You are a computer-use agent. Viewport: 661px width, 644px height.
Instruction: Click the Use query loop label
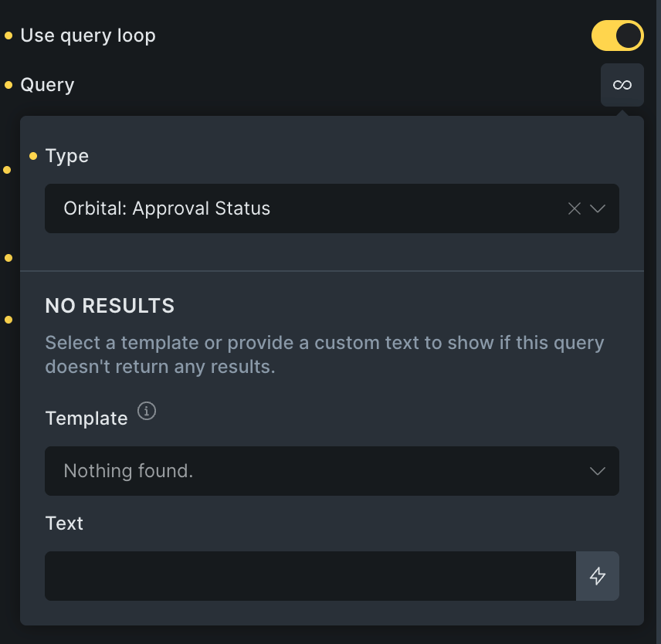coord(88,36)
